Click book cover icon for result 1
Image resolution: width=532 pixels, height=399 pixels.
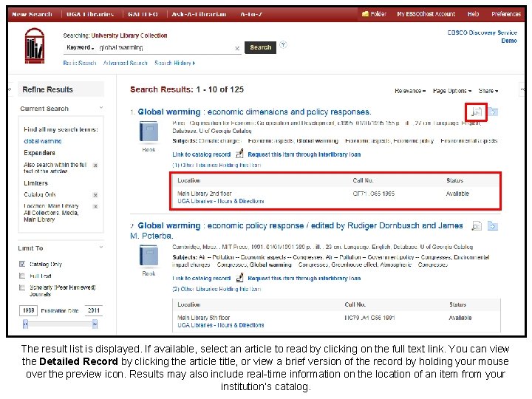149,132
